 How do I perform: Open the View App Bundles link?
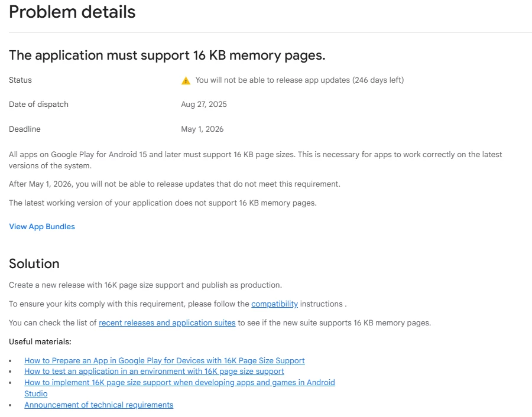[42, 227]
